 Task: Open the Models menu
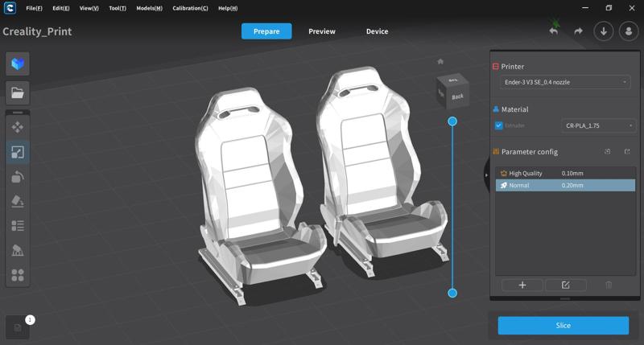click(150, 8)
